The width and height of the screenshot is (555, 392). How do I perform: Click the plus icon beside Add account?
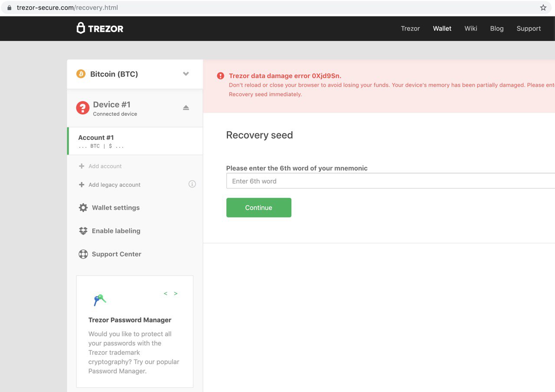point(82,166)
